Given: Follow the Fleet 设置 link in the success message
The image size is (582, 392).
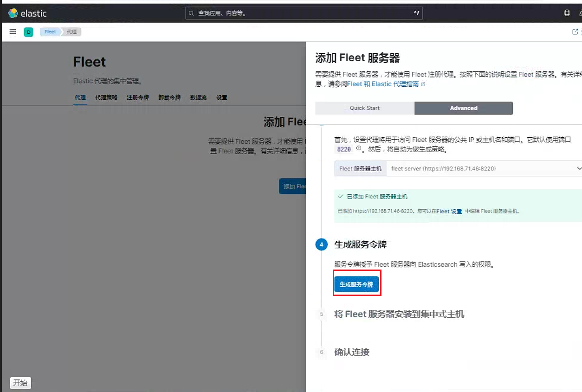Looking at the screenshot, I should pos(449,211).
